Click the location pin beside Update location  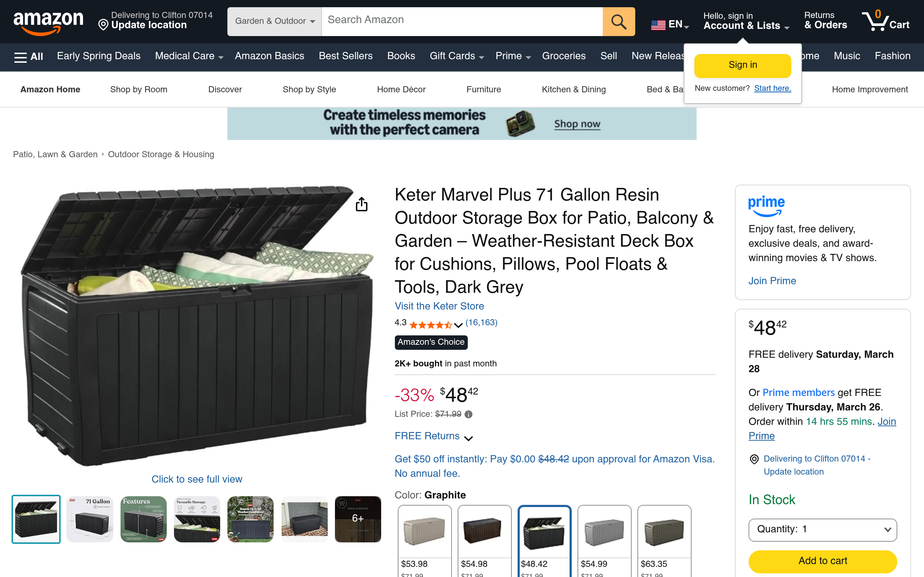[x=103, y=25]
